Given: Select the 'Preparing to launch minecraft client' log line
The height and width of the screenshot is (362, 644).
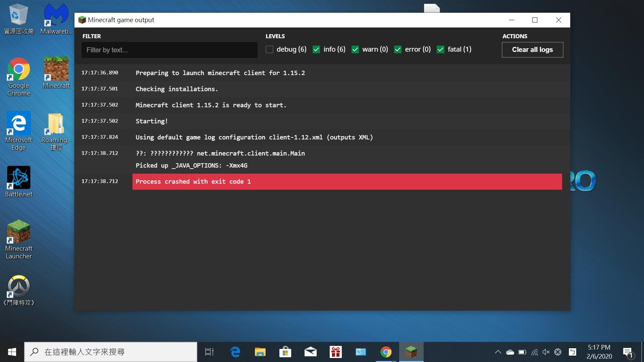Looking at the screenshot, I should point(220,73).
